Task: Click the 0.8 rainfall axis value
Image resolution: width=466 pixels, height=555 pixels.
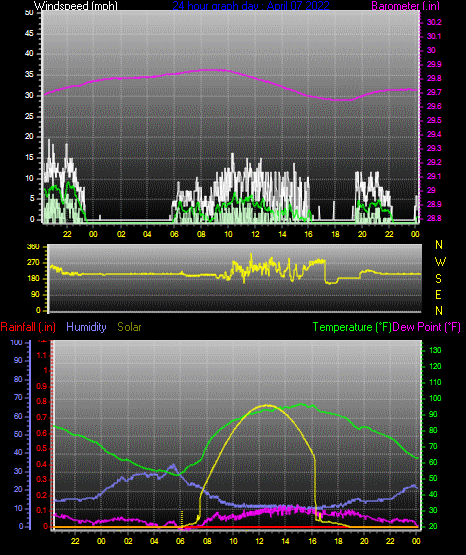Action: point(42,402)
